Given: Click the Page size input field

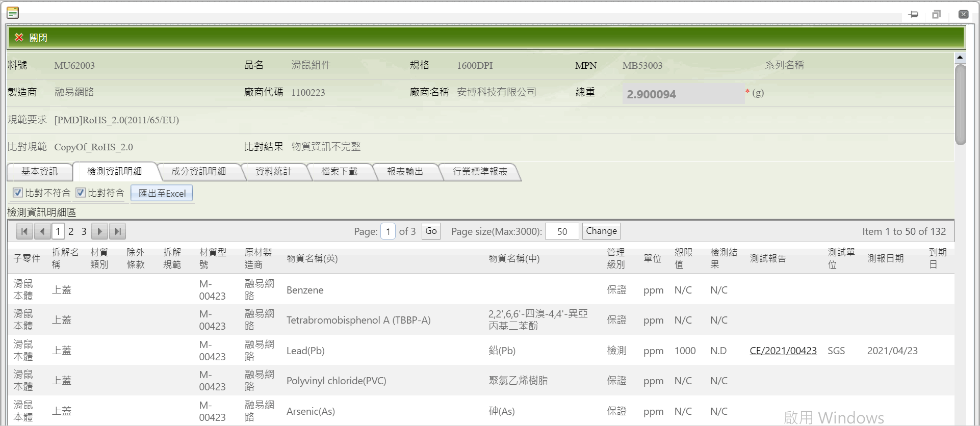Looking at the screenshot, I should [x=562, y=231].
